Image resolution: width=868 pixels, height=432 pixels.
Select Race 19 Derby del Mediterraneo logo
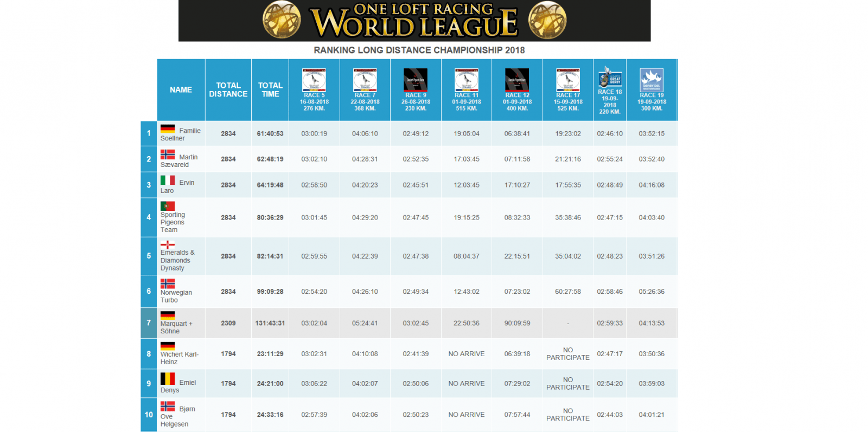652,80
